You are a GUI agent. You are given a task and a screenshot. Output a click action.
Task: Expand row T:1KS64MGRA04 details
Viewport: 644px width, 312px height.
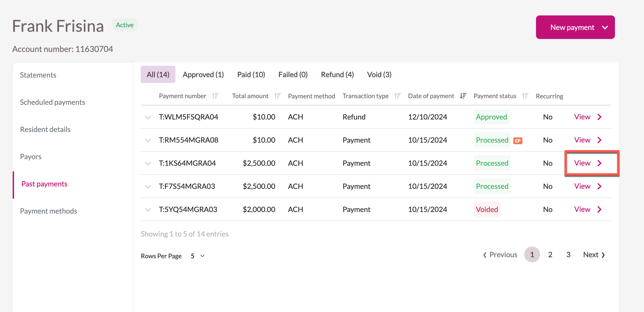[148, 163]
